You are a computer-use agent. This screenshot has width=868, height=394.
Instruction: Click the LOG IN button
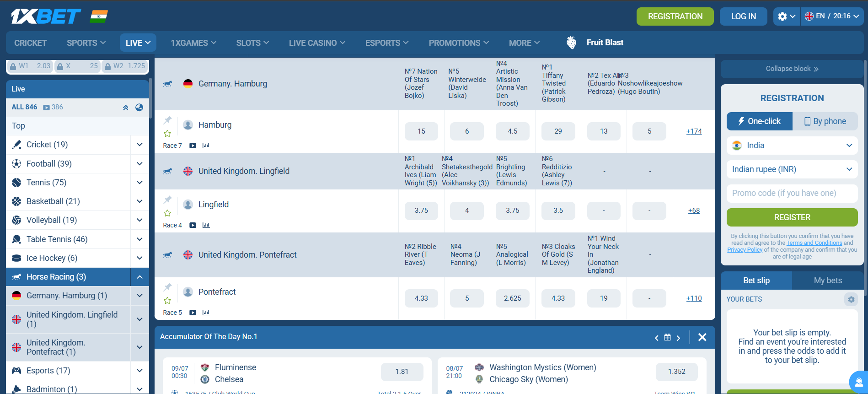(744, 16)
